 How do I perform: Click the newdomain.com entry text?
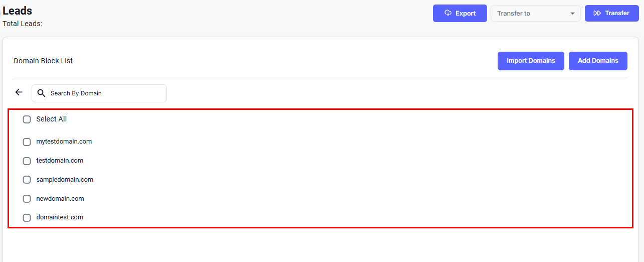pos(60,199)
